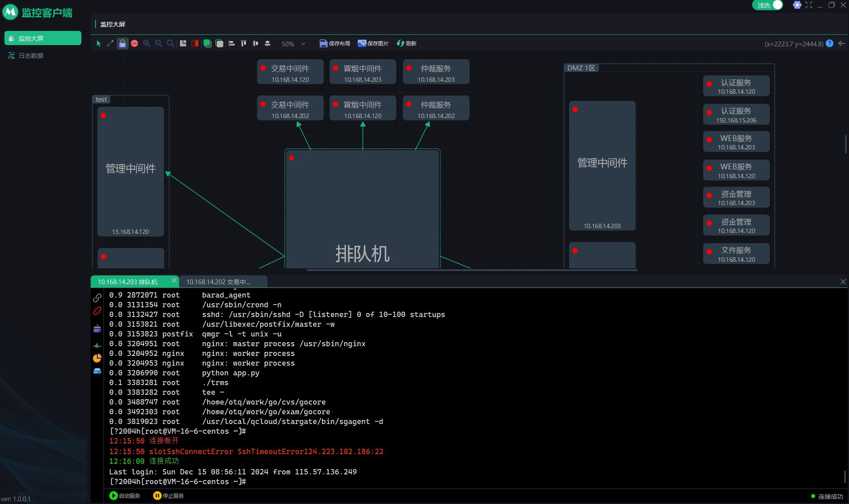Image resolution: width=849 pixels, height=504 pixels.
Task: Activate the connection line tool
Action: pyautogui.click(x=110, y=43)
